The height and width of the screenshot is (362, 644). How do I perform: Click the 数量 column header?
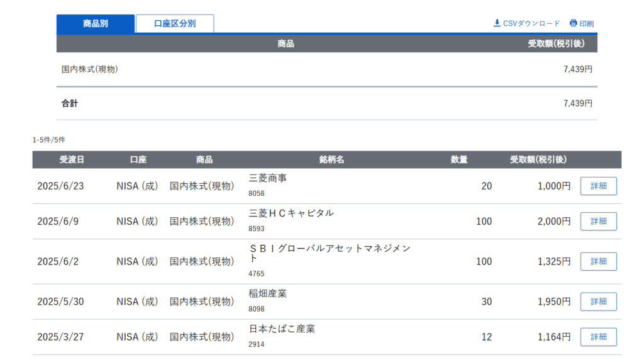pyautogui.click(x=458, y=160)
